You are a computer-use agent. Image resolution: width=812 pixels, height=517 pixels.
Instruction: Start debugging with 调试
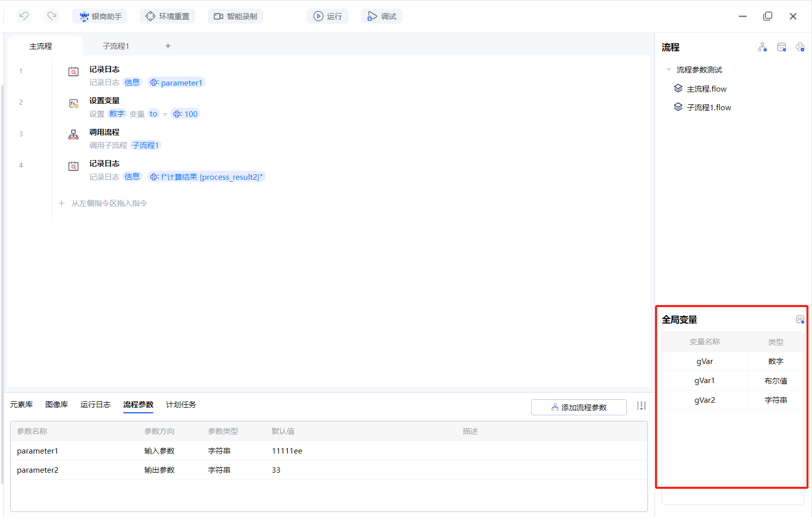(x=381, y=16)
